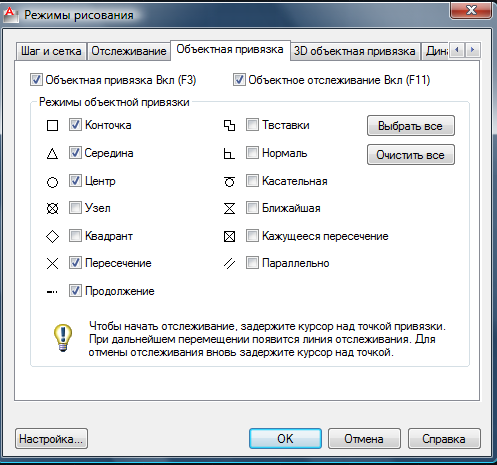Click the triangle Середина snap marker icon

click(52, 154)
